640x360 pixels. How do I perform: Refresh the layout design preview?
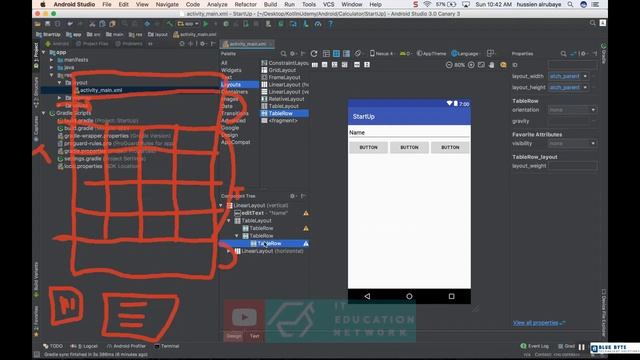(314, 53)
